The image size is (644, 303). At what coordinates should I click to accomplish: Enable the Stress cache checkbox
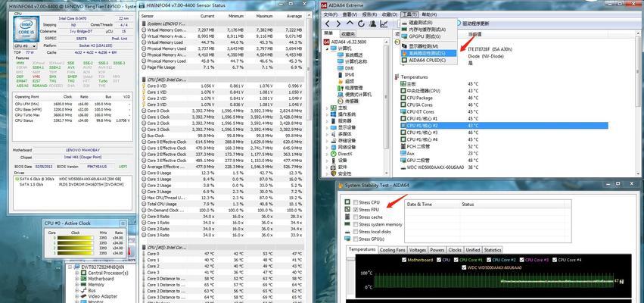(356, 217)
